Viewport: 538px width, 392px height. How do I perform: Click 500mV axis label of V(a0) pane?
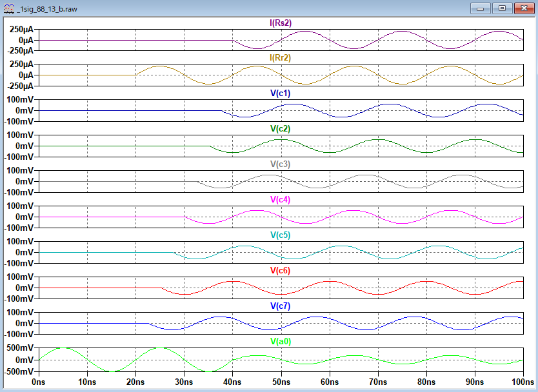pos(20,348)
